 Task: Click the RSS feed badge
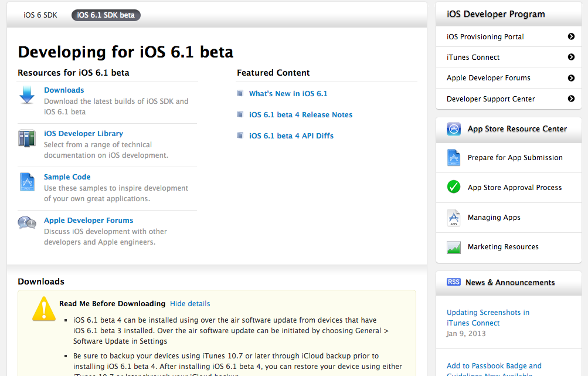(x=454, y=282)
